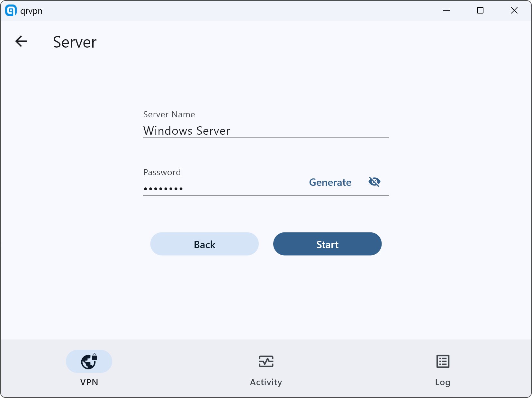This screenshot has width=532, height=398.
Task: Minimize the qrvpn window
Action: click(446, 11)
